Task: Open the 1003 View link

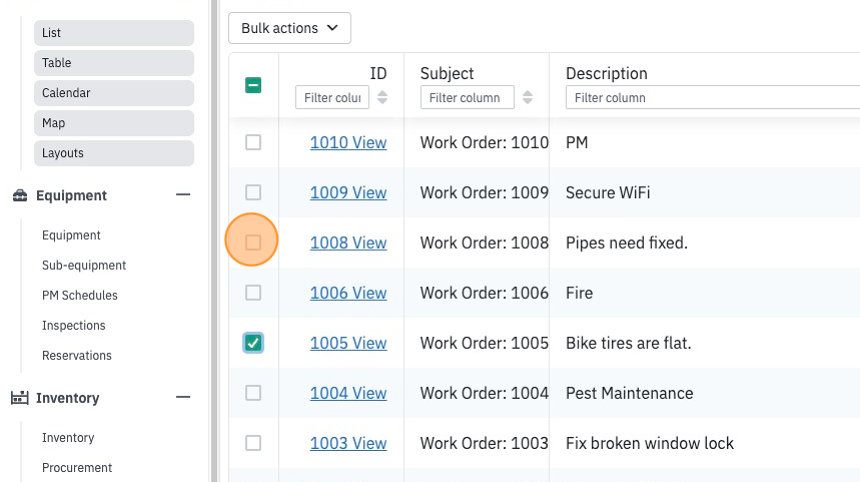Action: click(x=348, y=443)
